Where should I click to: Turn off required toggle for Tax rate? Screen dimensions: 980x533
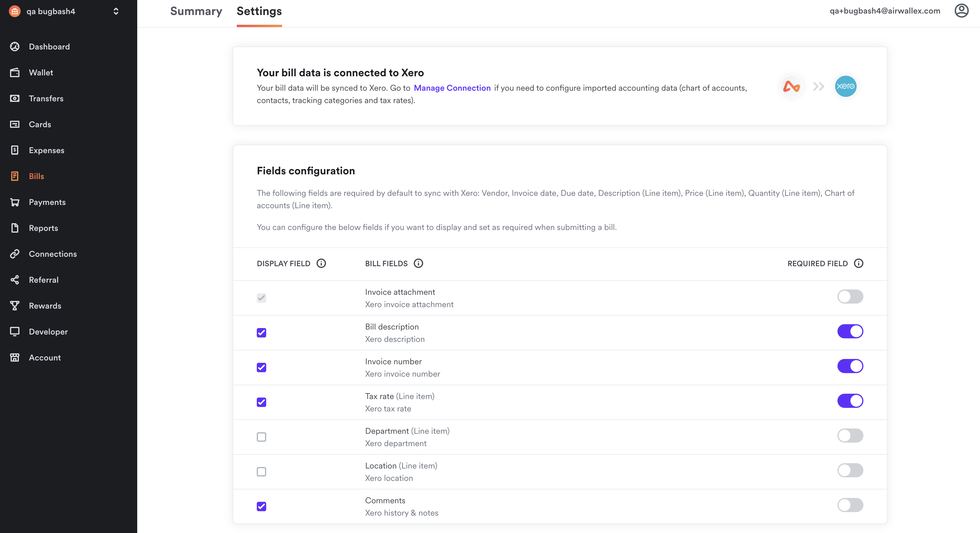point(850,400)
